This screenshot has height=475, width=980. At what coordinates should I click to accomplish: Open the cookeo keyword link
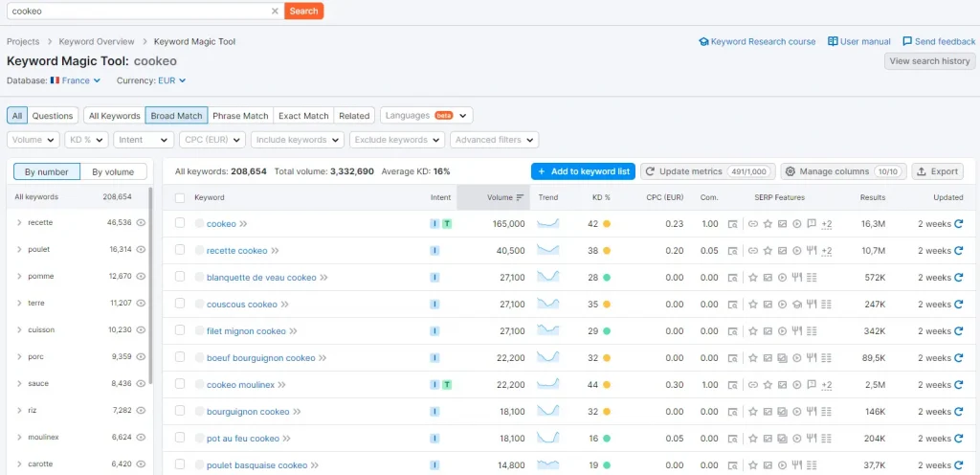221,224
